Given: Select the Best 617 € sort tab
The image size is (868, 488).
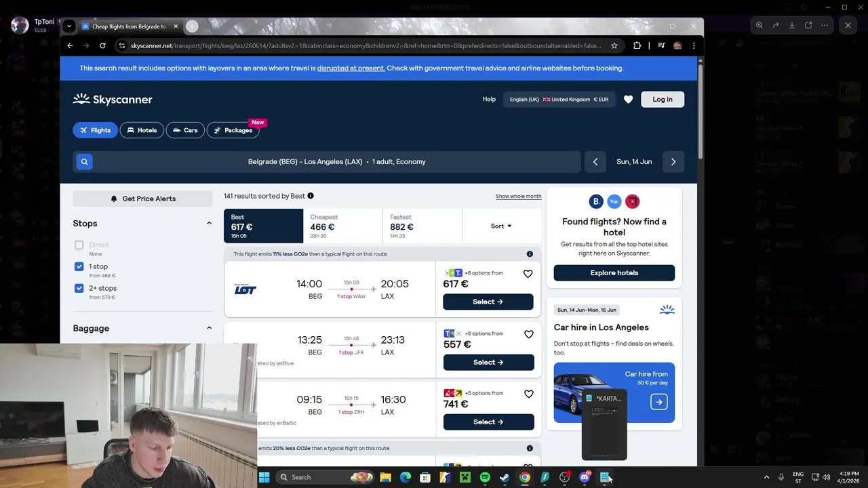Looking at the screenshot, I should 263,226.
